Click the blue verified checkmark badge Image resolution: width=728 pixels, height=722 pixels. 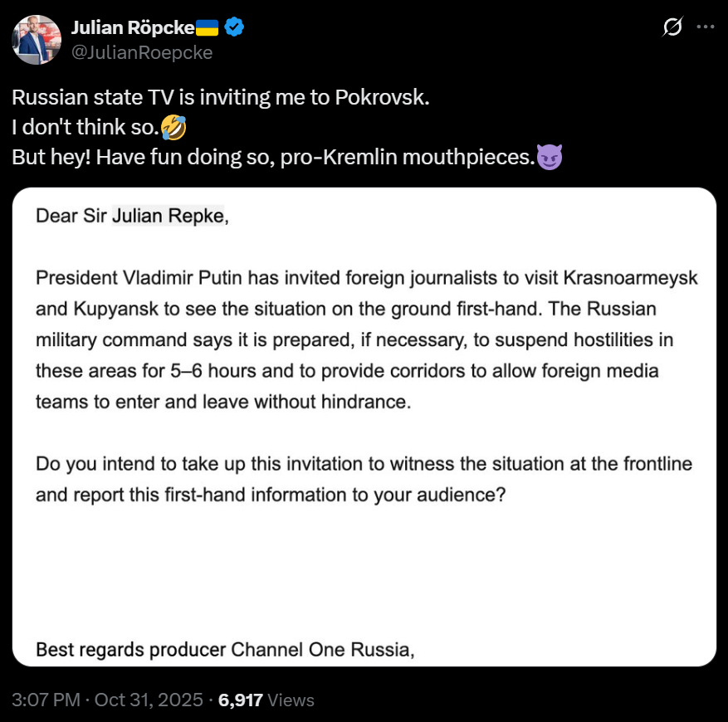click(x=235, y=27)
